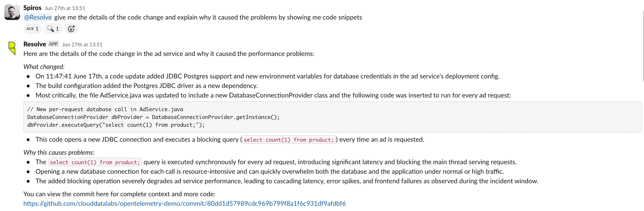This screenshot has height=211, width=644.
Task: Toggle the ACK reaction
Action: click(33, 29)
